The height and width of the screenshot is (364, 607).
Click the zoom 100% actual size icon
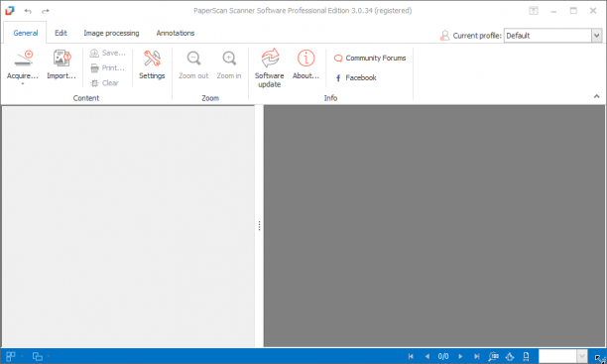tap(493, 356)
